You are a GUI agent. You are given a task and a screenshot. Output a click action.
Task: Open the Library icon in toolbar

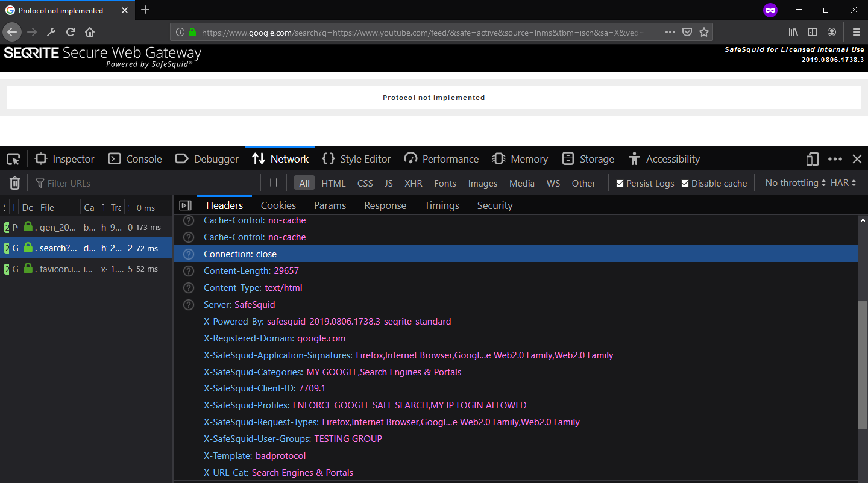(793, 32)
